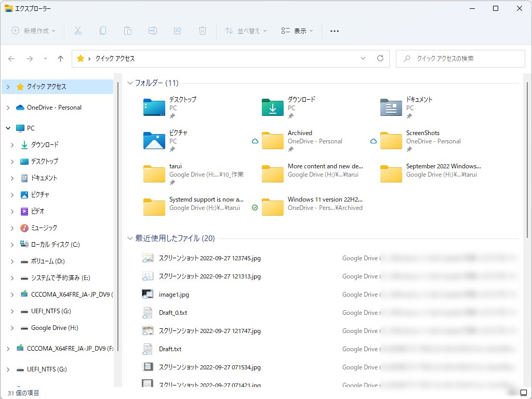Go back with the left arrow
The height and width of the screenshot is (399, 532).
click(11, 59)
